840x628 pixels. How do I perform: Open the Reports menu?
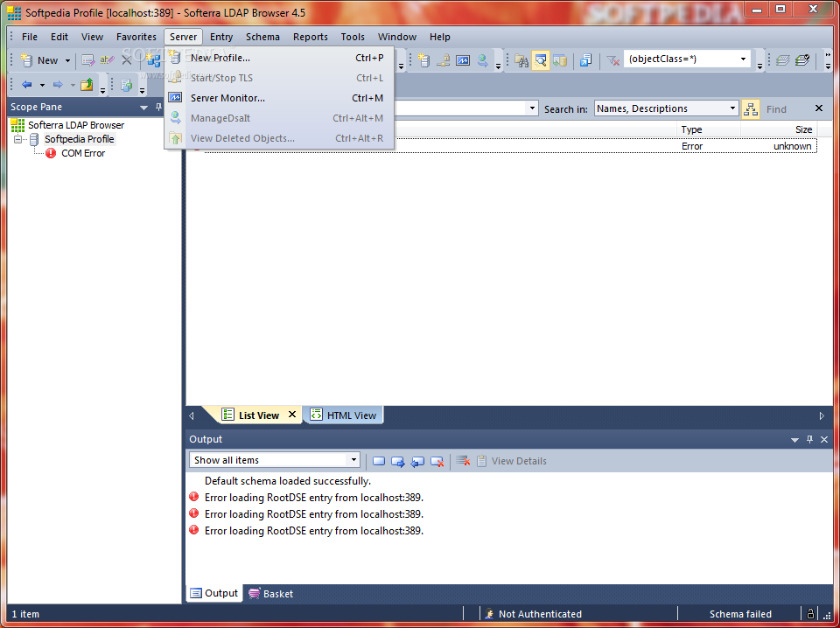[310, 37]
